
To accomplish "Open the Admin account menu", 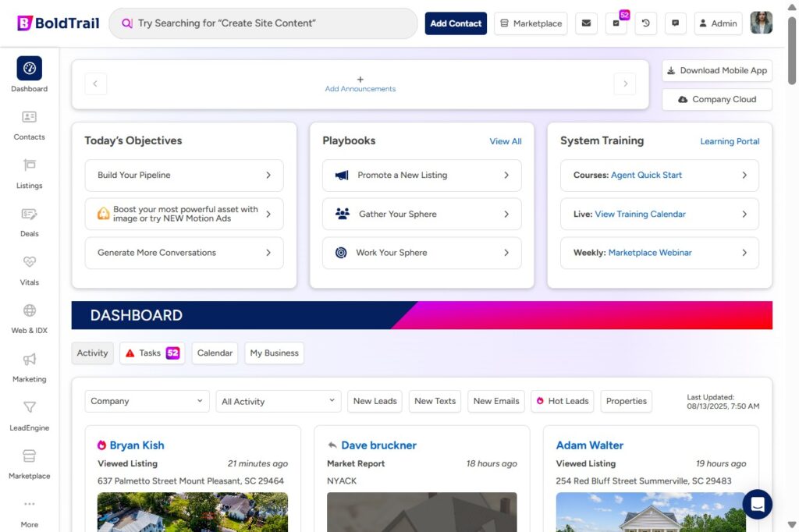I will click(x=716, y=23).
